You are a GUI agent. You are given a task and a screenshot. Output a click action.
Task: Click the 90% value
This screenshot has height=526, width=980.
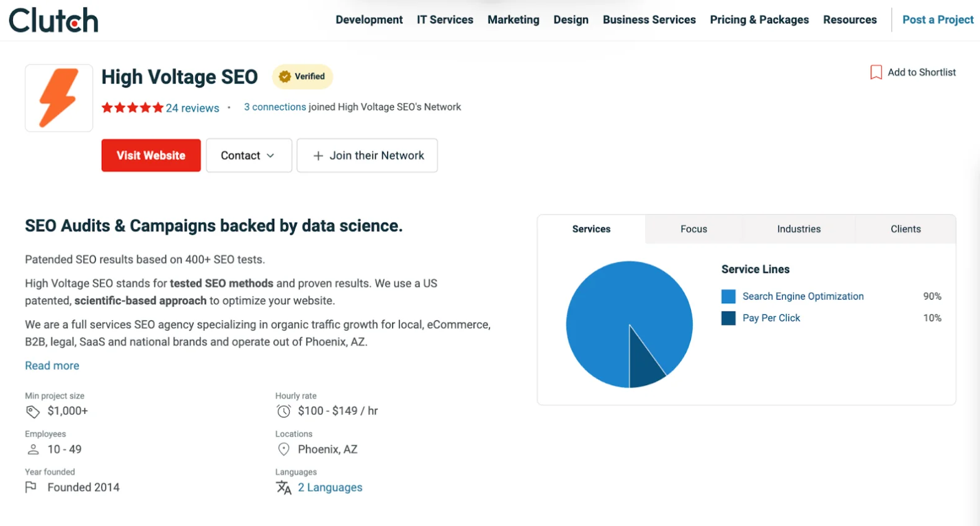(x=932, y=296)
